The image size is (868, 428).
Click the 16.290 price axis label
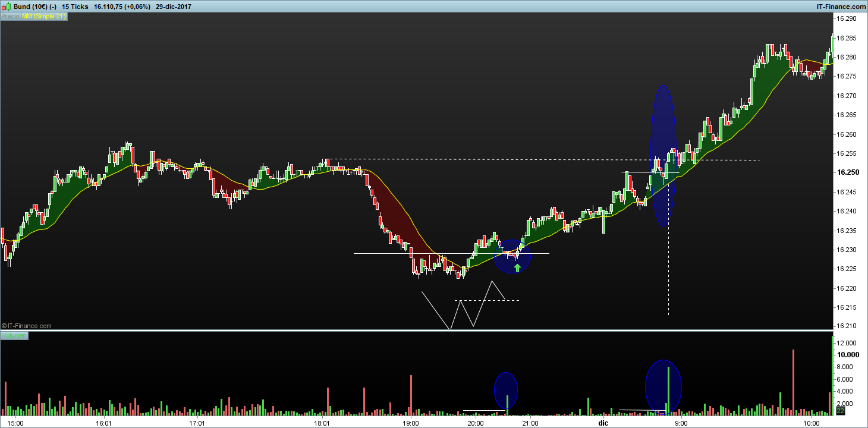847,18
